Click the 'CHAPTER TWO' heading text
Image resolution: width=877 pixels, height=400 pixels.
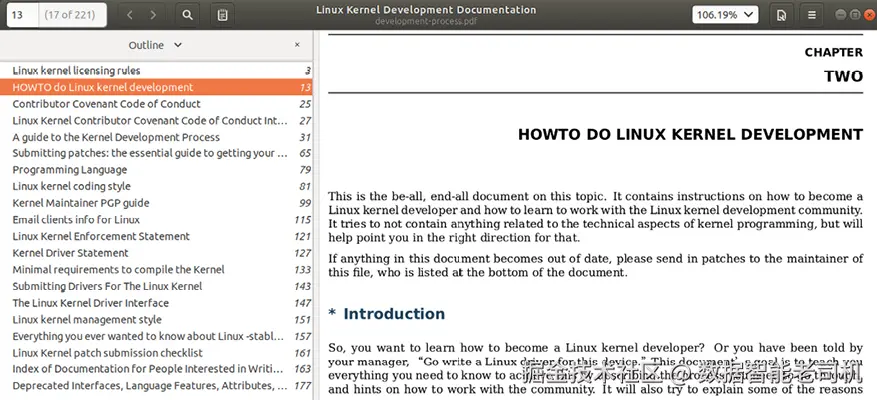click(834, 64)
